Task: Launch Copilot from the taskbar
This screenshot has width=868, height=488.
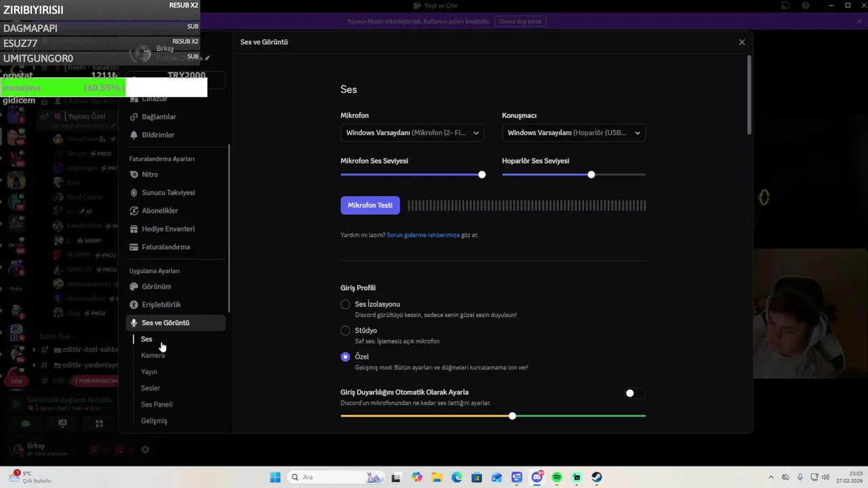Action: point(416,477)
